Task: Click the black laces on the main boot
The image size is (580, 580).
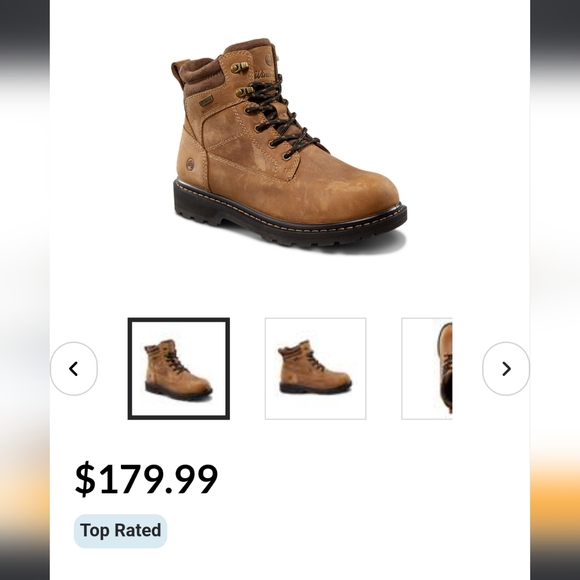Action: [280, 118]
